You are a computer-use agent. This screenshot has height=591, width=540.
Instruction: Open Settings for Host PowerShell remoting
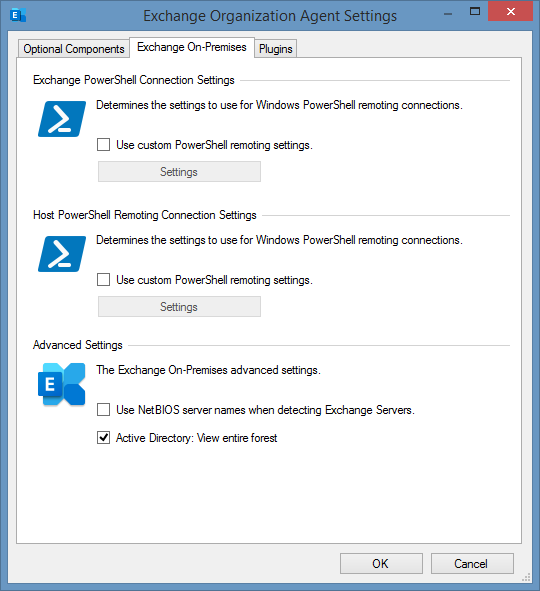click(x=179, y=306)
